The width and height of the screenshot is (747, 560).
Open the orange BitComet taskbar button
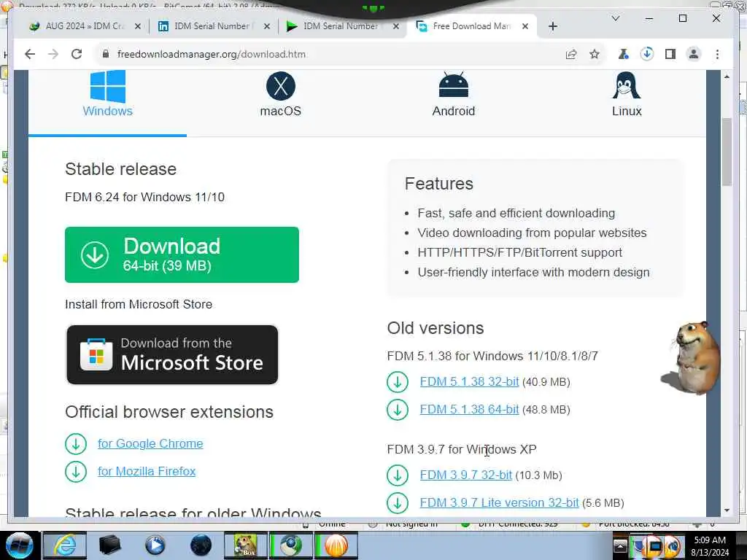(336, 545)
